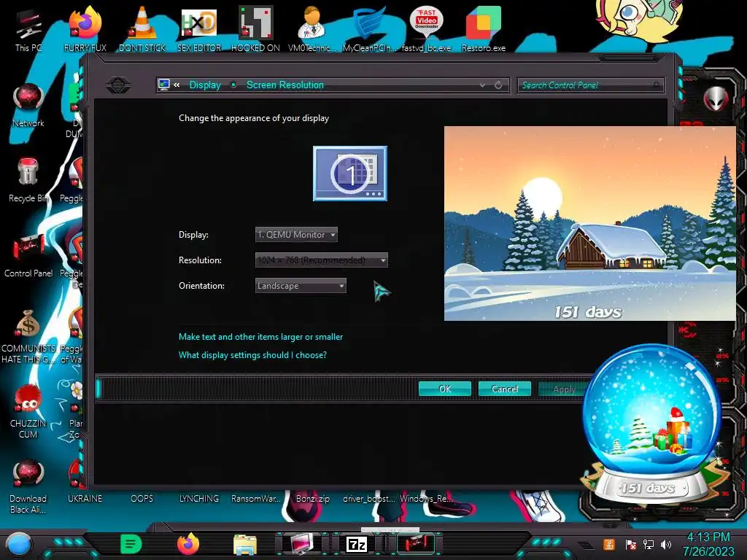
Task: Launch Firefox from the taskbar
Action: pyautogui.click(x=188, y=544)
